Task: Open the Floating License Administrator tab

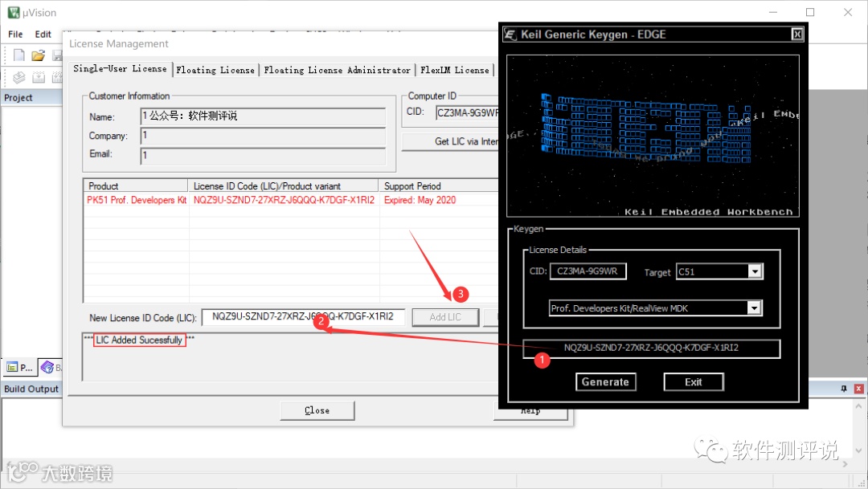Action: click(337, 70)
